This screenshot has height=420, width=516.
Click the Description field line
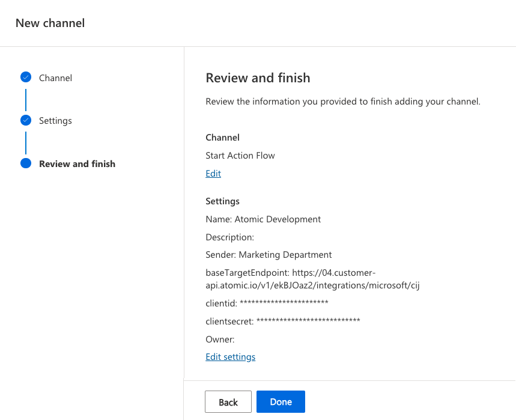[x=229, y=237]
